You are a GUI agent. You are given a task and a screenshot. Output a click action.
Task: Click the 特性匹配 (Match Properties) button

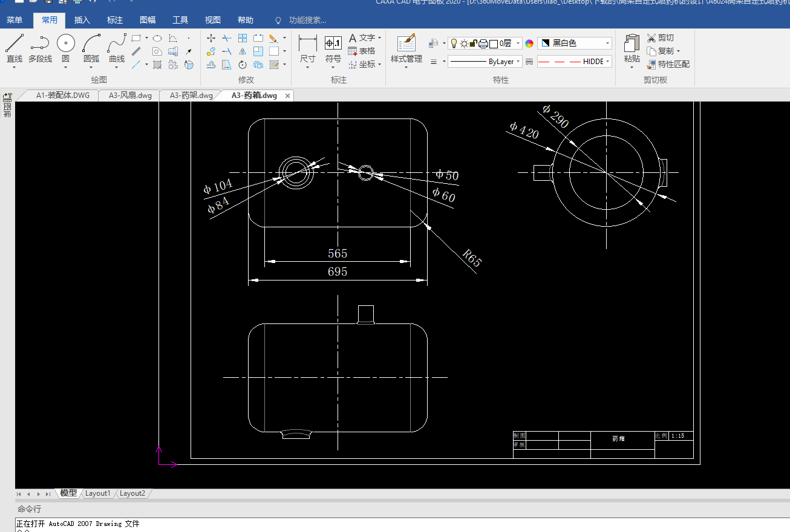tap(668, 64)
